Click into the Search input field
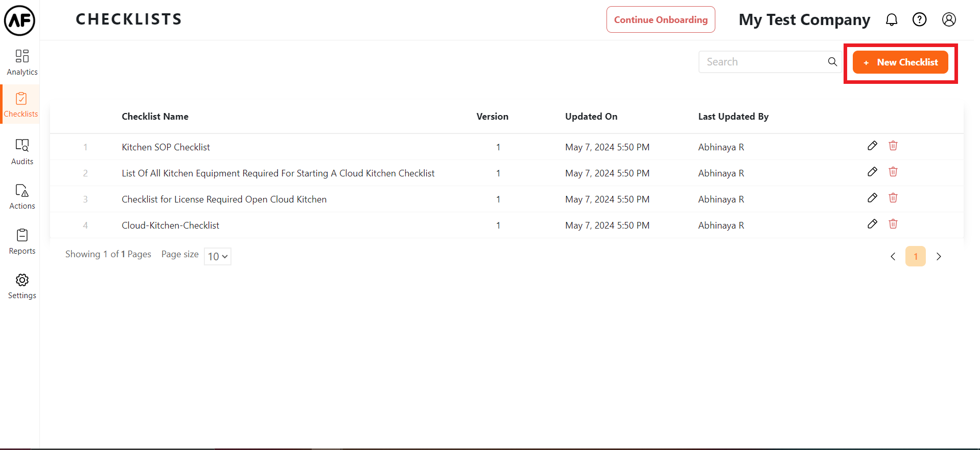980x450 pixels. (x=761, y=62)
